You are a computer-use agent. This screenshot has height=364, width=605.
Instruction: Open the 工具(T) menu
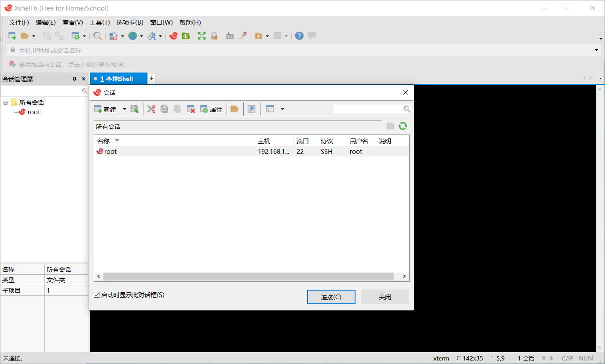(x=100, y=22)
